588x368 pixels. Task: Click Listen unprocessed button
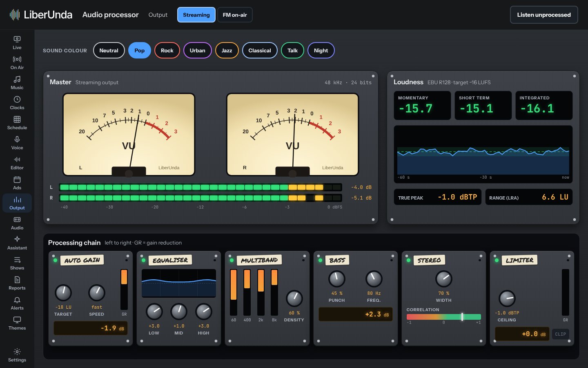544,15
